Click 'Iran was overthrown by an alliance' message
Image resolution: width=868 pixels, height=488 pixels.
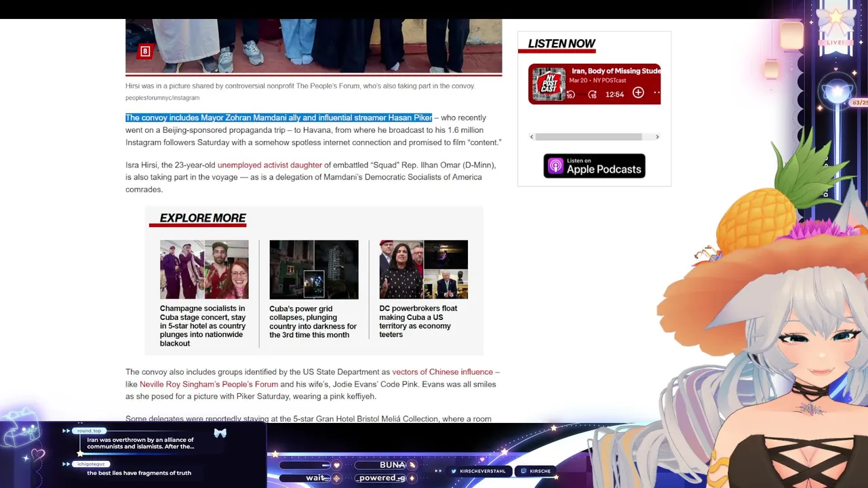click(140, 443)
